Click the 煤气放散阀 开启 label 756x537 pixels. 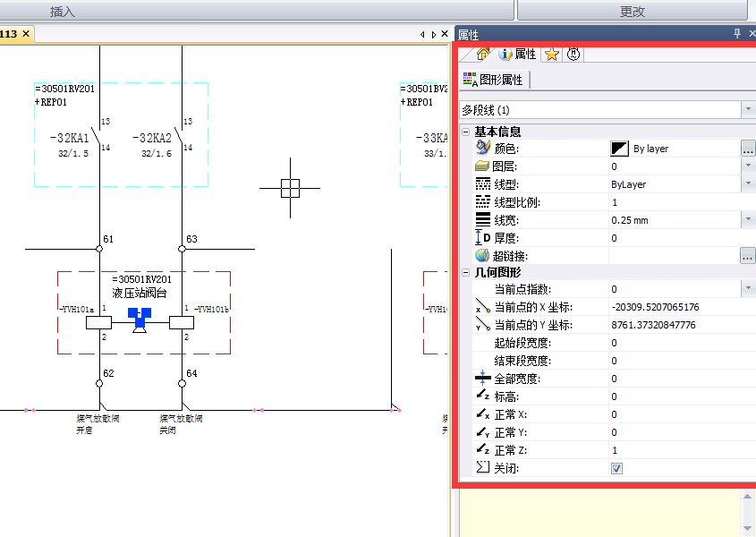(98, 424)
